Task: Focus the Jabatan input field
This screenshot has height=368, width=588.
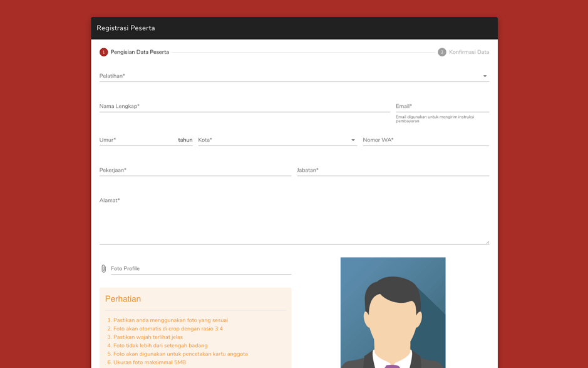Action: click(393, 171)
